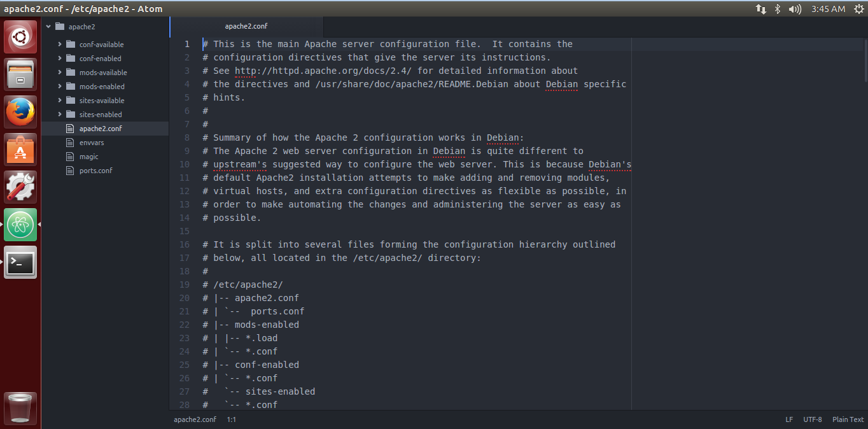868x429 pixels.
Task: Click the underlined word "upstream's" on line 10
Action: point(240,164)
